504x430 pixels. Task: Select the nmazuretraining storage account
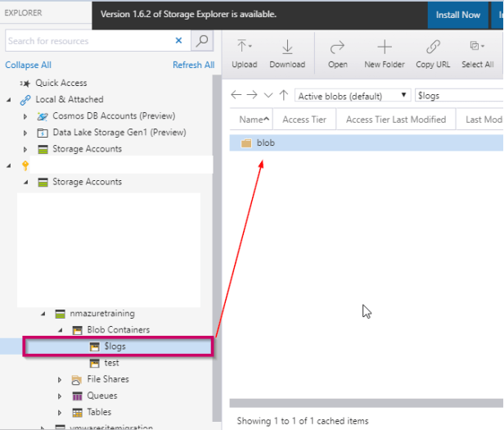[x=102, y=314]
